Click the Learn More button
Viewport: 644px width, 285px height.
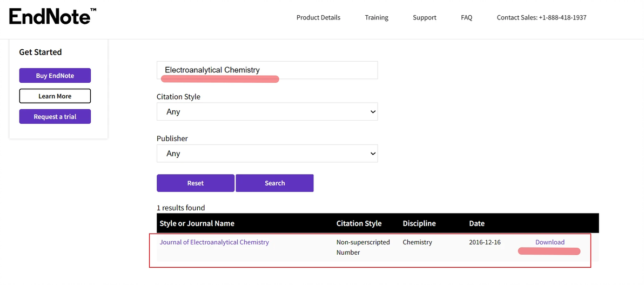[x=55, y=96]
